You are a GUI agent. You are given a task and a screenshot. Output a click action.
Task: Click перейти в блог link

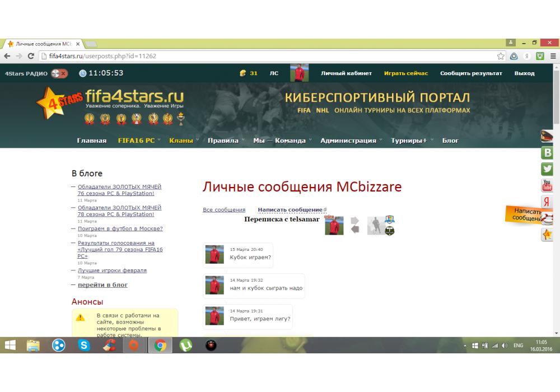102,285
